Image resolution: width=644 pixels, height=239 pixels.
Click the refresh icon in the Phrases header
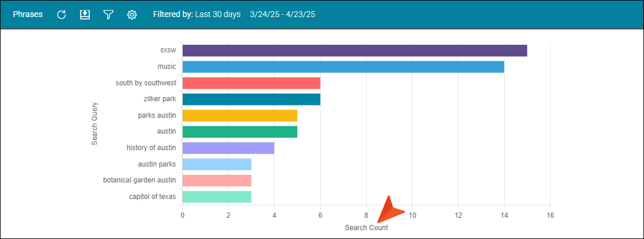click(x=61, y=15)
